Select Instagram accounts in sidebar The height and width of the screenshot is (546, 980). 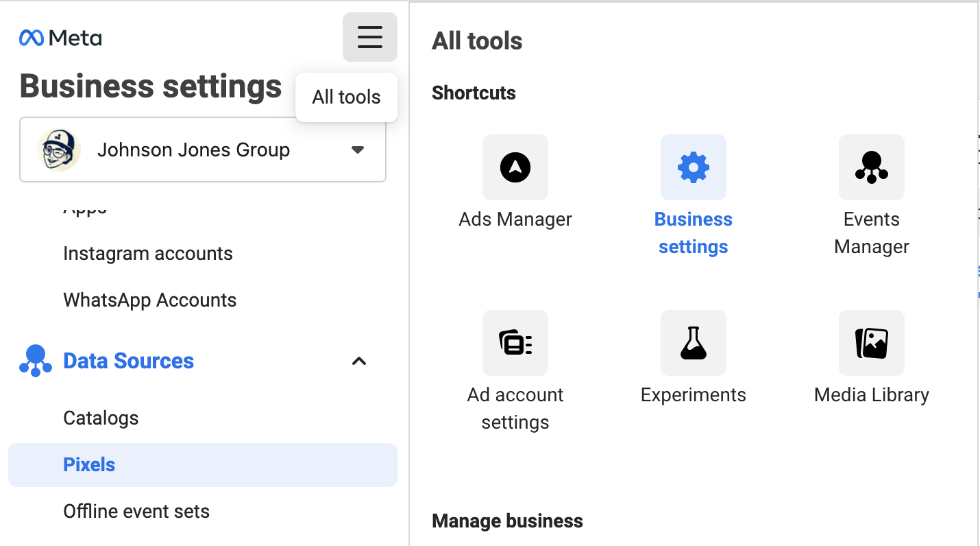(148, 254)
